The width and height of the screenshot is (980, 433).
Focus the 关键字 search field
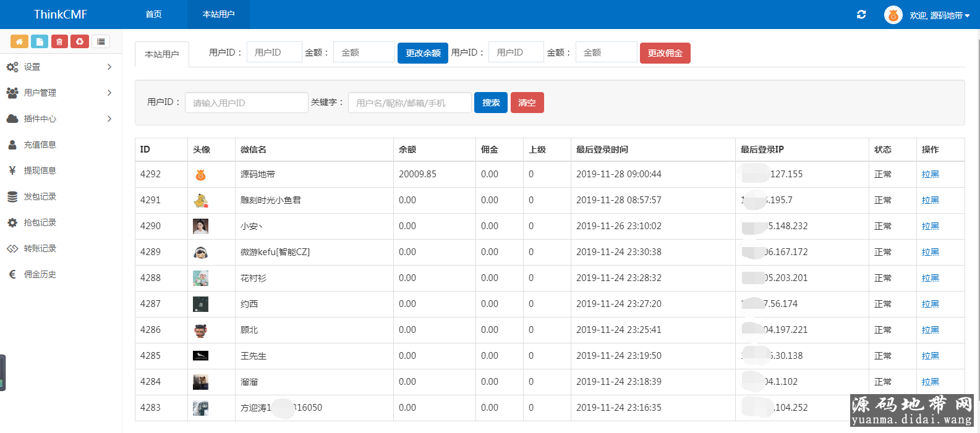tap(410, 103)
